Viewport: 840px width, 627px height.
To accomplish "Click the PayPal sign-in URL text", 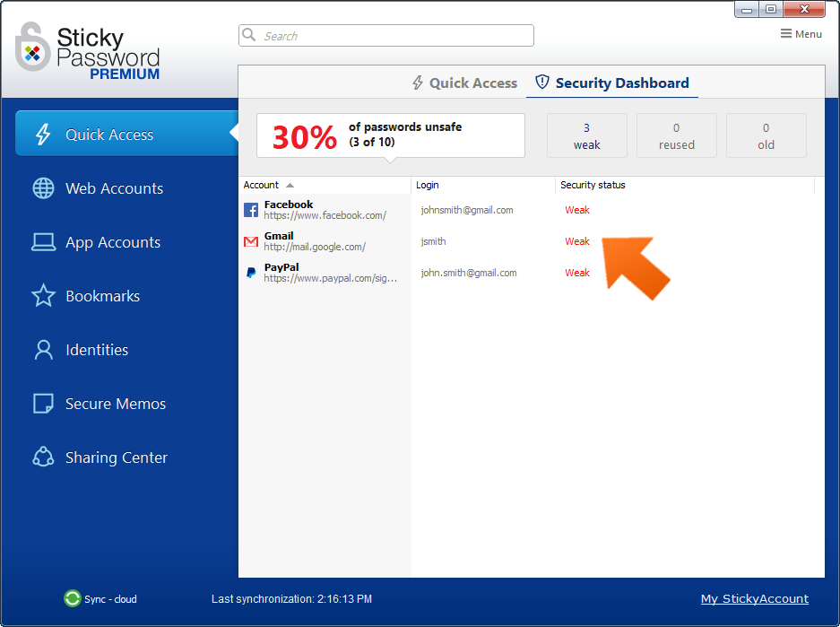I will (330, 278).
